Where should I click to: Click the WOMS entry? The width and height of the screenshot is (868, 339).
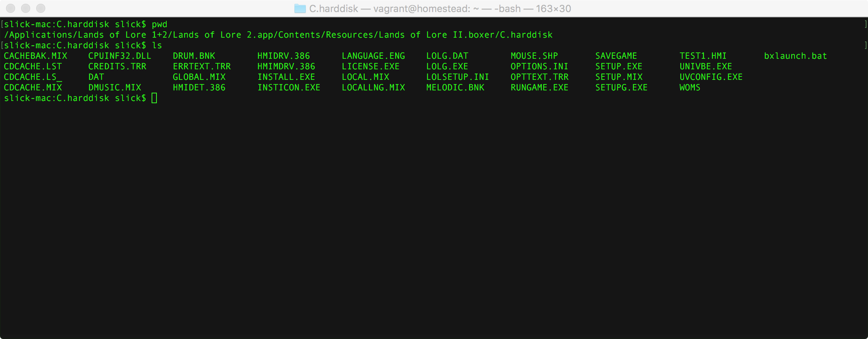coord(690,88)
